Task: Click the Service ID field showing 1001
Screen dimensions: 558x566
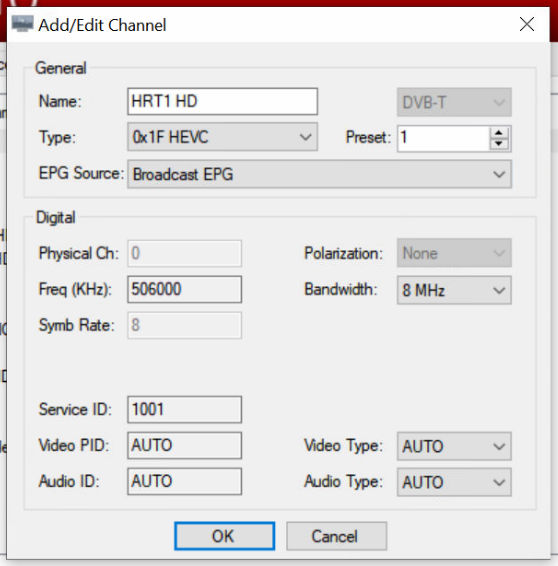Action: coord(184,409)
